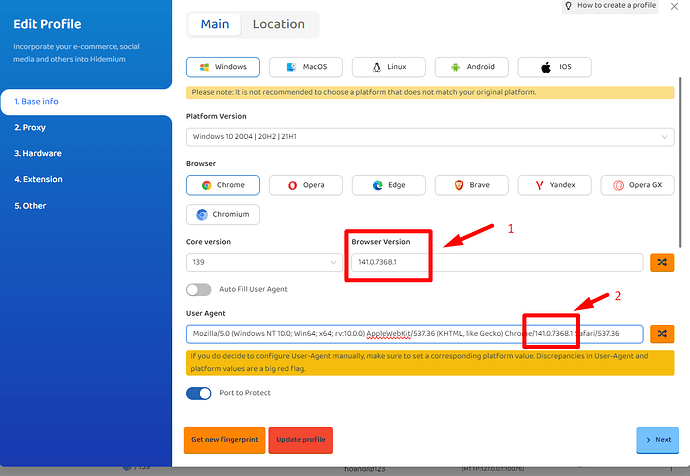Choose the MacOS platform option
This screenshot has width=690, height=476.
(x=306, y=67)
